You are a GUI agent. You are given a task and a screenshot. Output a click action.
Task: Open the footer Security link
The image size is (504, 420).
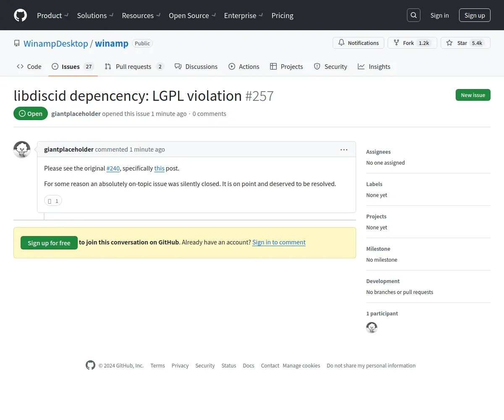[x=205, y=365]
